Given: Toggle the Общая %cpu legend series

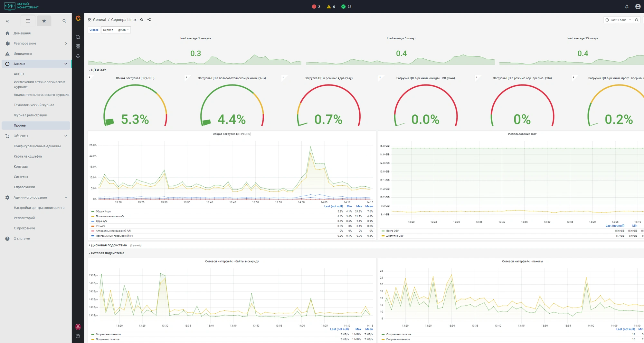Looking at the screenshot, I should point(103,211).
